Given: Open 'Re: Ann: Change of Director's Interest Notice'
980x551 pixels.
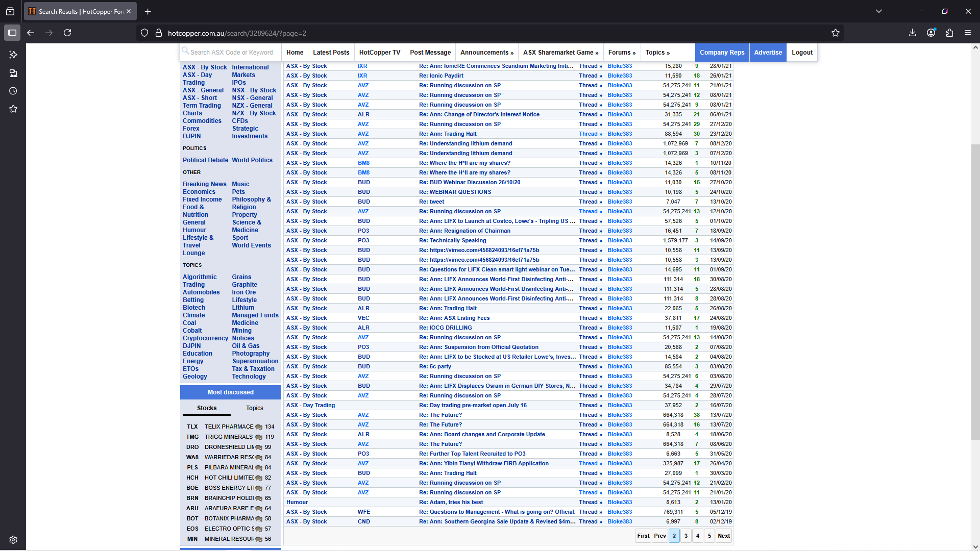Looking at the screenshot, I should (479, 114).
